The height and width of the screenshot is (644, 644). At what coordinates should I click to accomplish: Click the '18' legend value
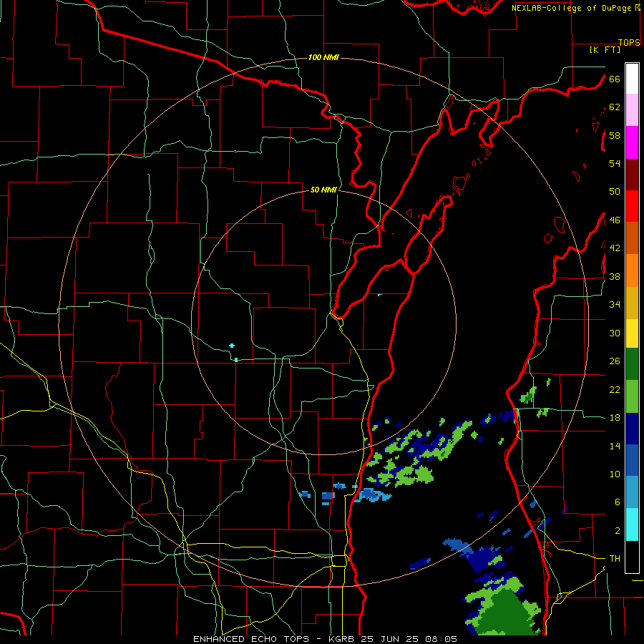615,418
